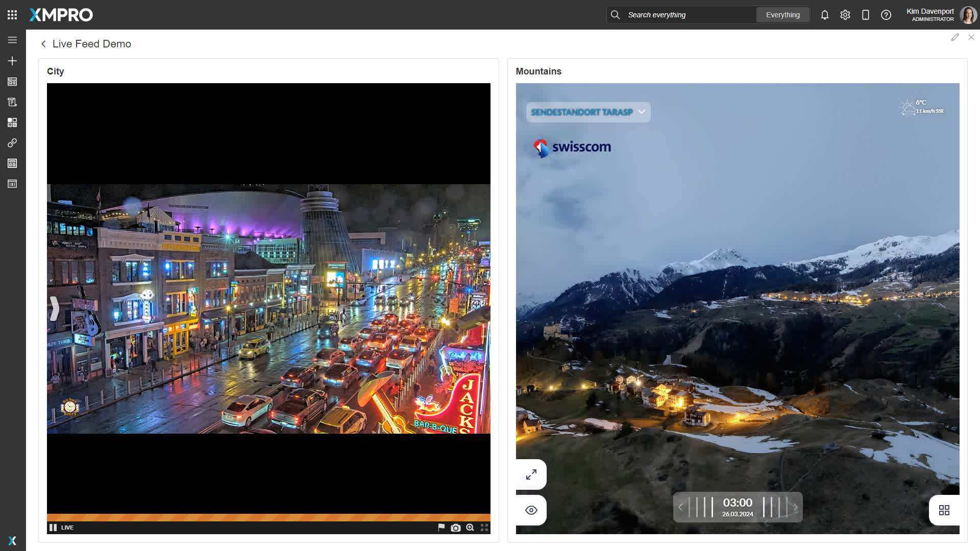The width and height of the screenshot is (980, 551).
Task: Open the help question mark button
Action: [886, 15]
